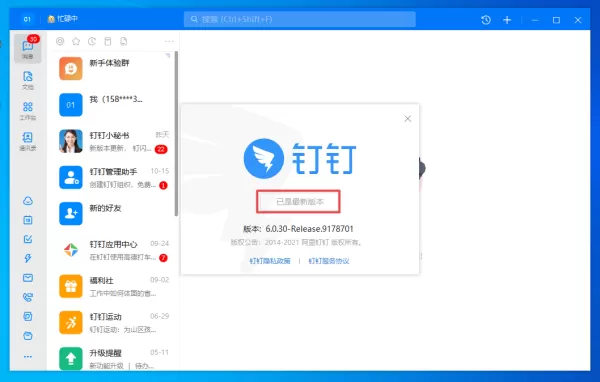The height and width of the screenshot is (382, 600).
Task: Maximize the DingTalk window
Action: point(556,20)
